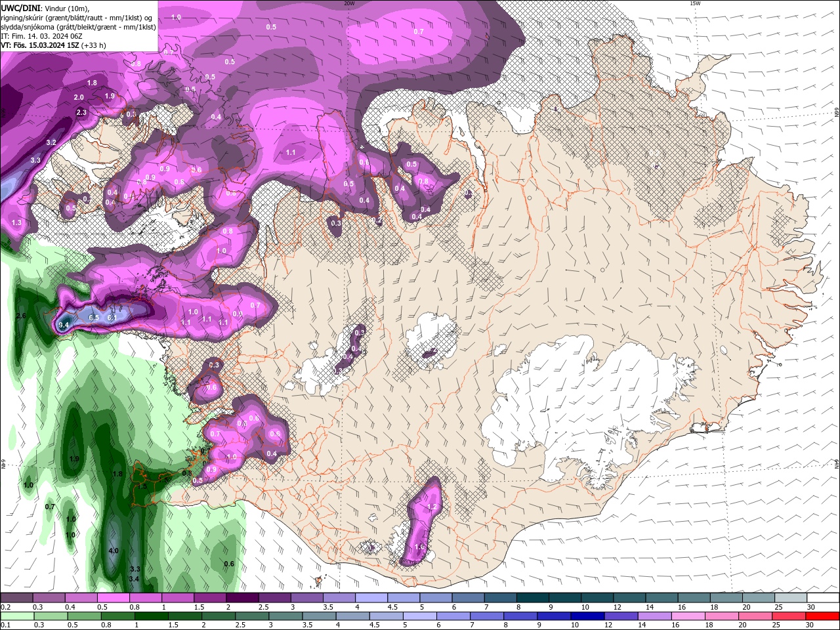Click the "4.0" rain value on the map
The width and height of the screenshot is (840, 630).
coord(114,551)
